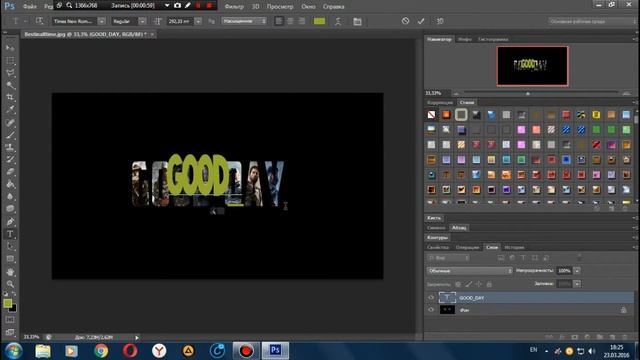The image size is (640, 360).
Task: Select the Move tool
Action: coord(10,48)
